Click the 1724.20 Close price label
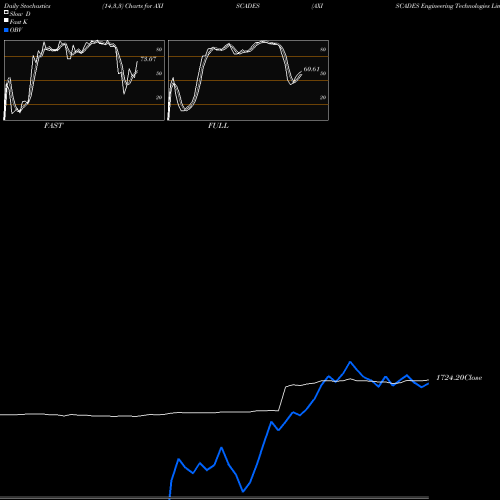Image resolution: width=500 pixels, height=500 pixels. tap(459, 378)
